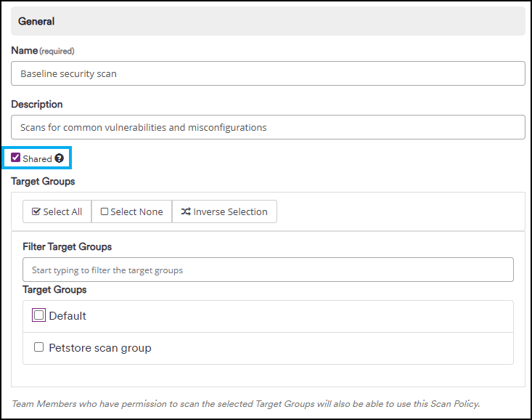532x420 pixels.
Task: Click the 'Description' field label
Action: (37, 105)
